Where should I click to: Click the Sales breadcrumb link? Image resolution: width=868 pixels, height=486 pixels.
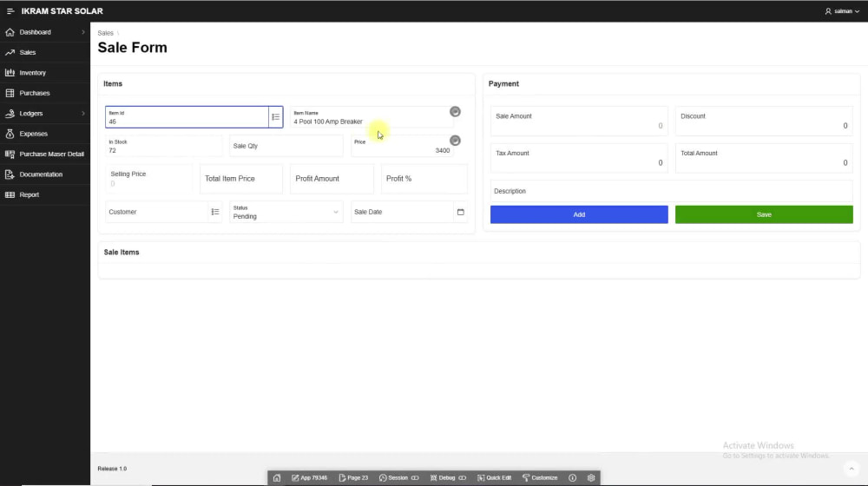(105, 33)
